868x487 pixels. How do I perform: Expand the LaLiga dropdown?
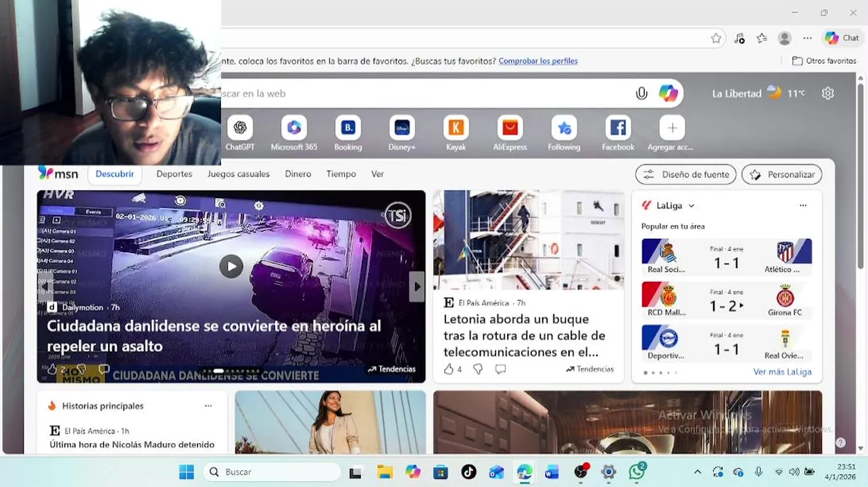[692, 206]
